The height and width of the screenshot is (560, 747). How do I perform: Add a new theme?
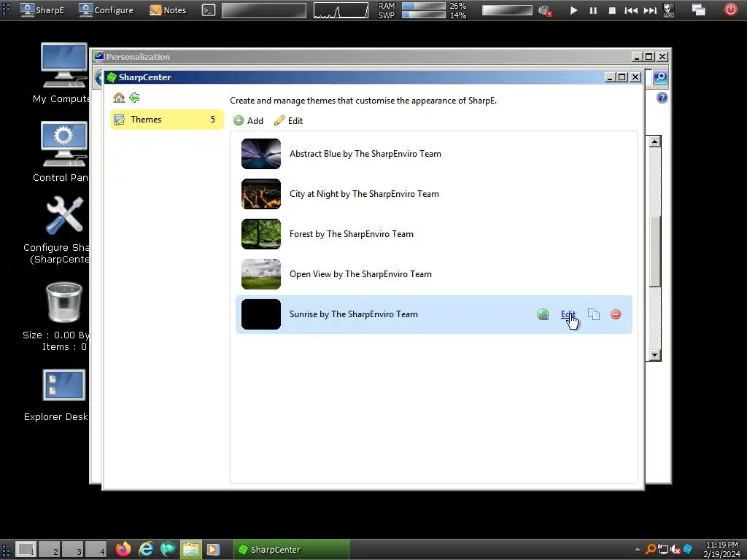(x=248, y=121)
